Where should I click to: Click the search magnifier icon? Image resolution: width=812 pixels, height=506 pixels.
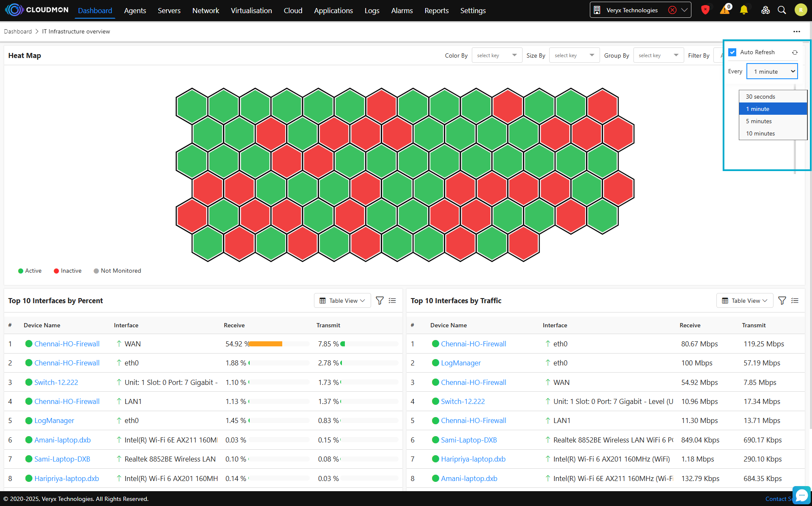782,10
